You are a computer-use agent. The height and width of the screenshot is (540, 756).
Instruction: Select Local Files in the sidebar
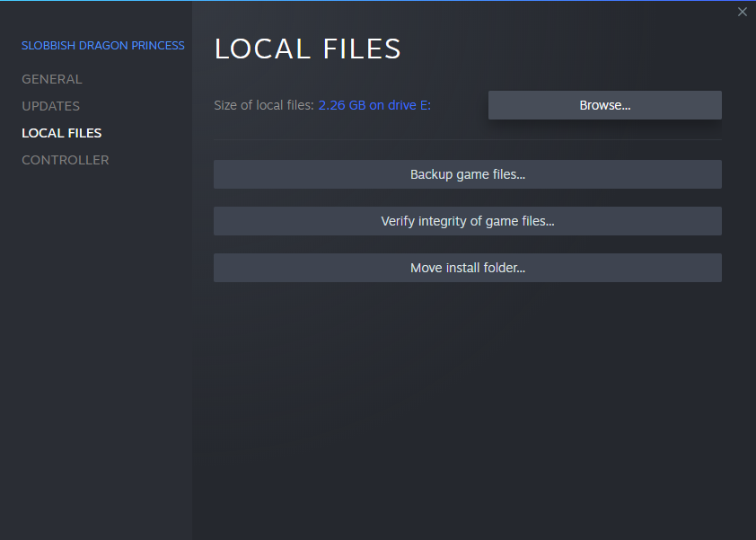(x=62, y=133)
